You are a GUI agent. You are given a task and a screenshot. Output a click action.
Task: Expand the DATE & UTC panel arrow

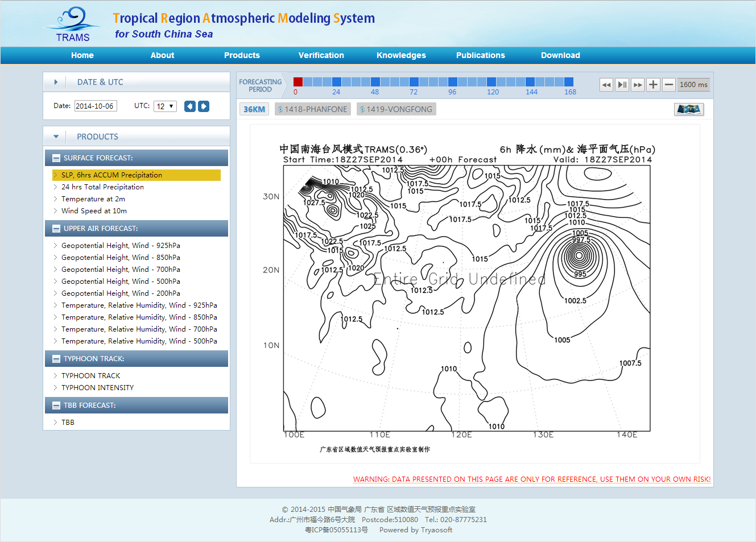[56, 82]
